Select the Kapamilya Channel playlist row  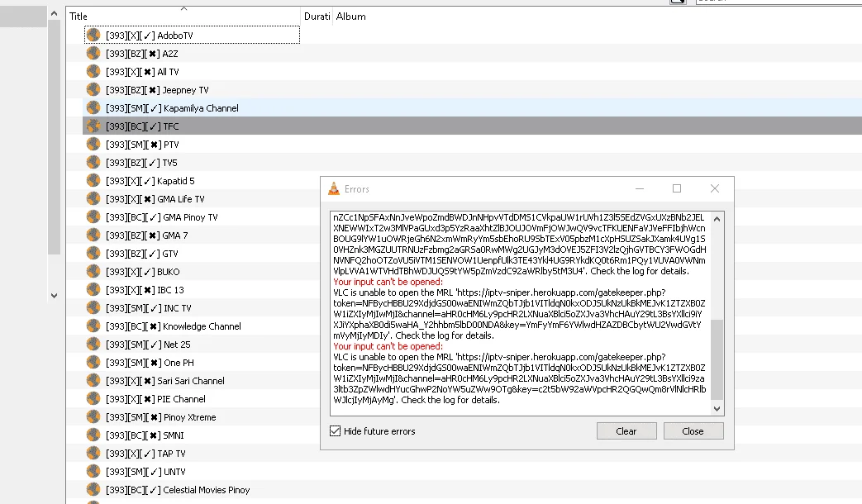pos(472,107)
